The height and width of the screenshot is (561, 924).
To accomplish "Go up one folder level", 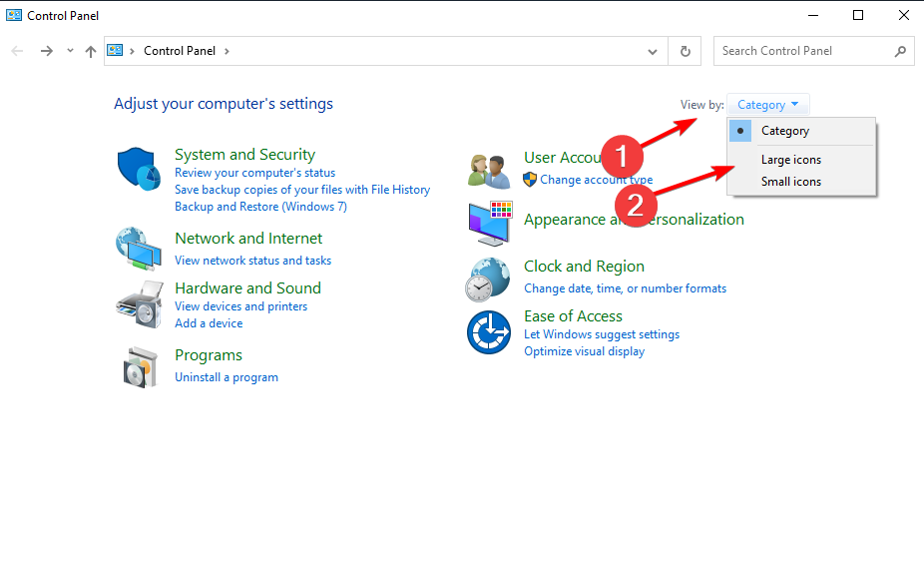I will (91, 51).
